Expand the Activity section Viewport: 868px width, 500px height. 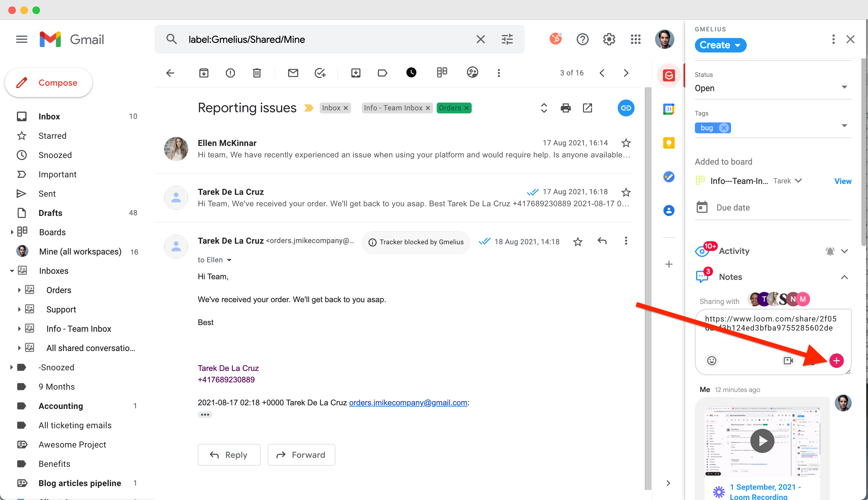click(844, 252)
